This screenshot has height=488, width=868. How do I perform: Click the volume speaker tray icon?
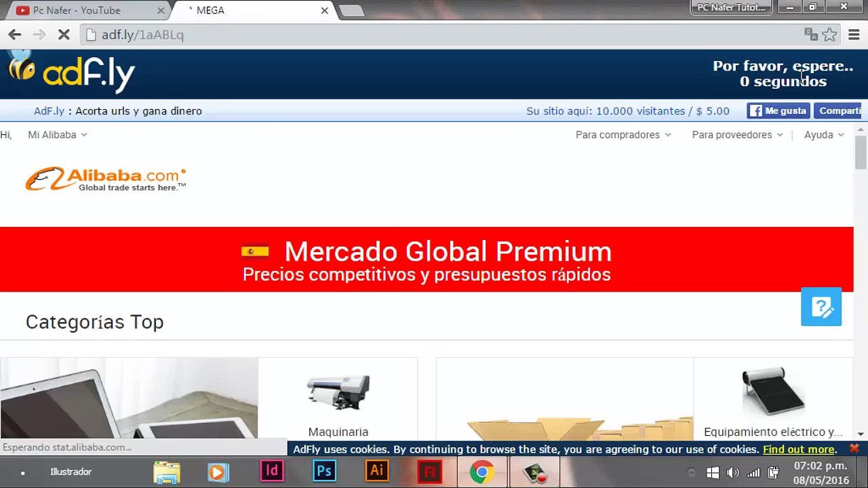[733, 472]
